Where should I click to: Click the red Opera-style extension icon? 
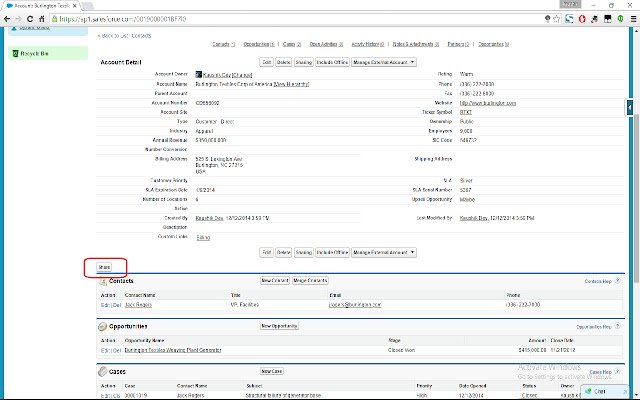coord(582,19)
